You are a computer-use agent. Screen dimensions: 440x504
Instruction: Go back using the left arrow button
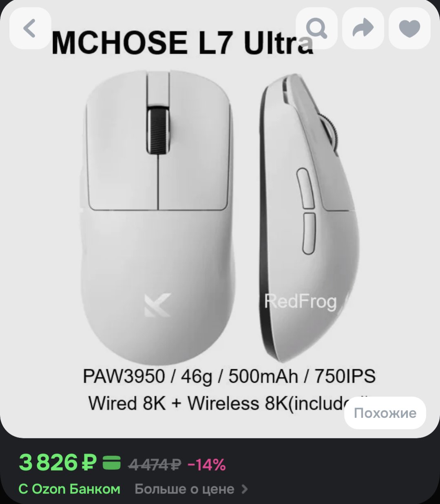30,28
